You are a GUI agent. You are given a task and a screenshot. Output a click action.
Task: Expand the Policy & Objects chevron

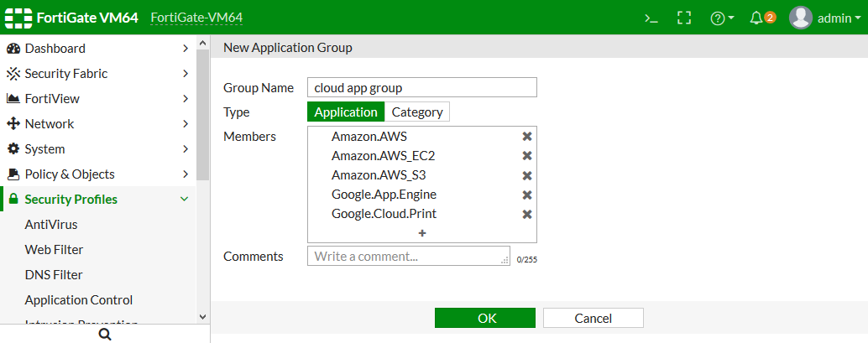tap(186, 174)
